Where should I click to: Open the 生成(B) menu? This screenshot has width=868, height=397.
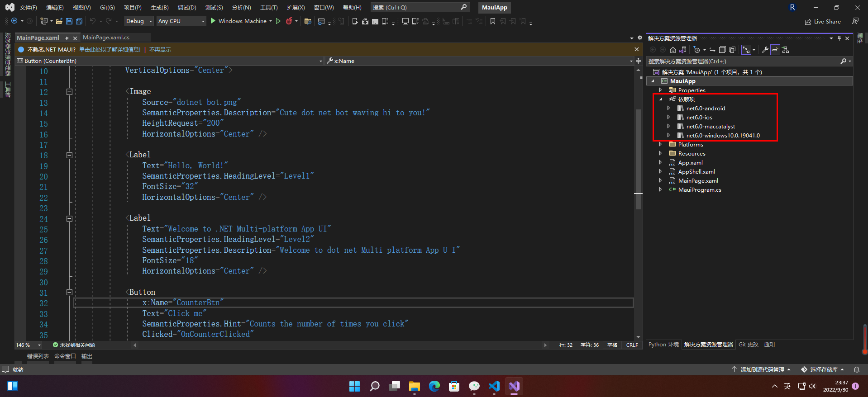(159, 7)
